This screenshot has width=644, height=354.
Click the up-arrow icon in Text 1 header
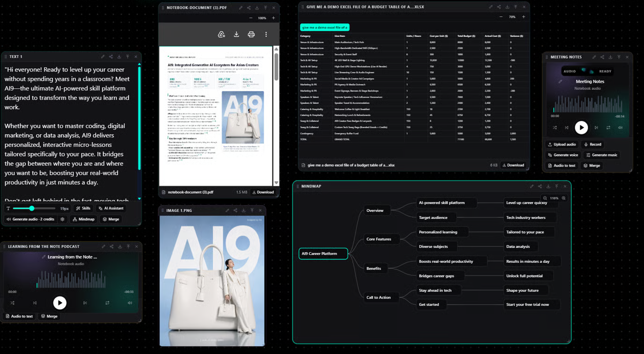[x=128, y=57]
